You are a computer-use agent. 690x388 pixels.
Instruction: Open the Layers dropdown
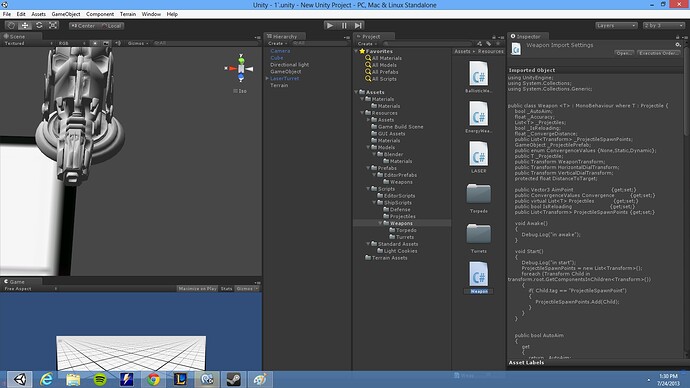[616, 26]
